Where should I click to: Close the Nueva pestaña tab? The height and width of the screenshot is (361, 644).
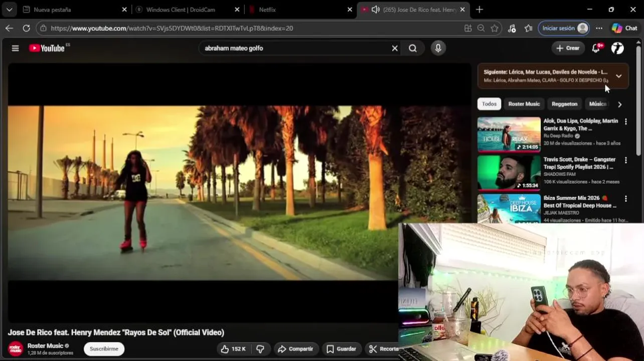124,10
